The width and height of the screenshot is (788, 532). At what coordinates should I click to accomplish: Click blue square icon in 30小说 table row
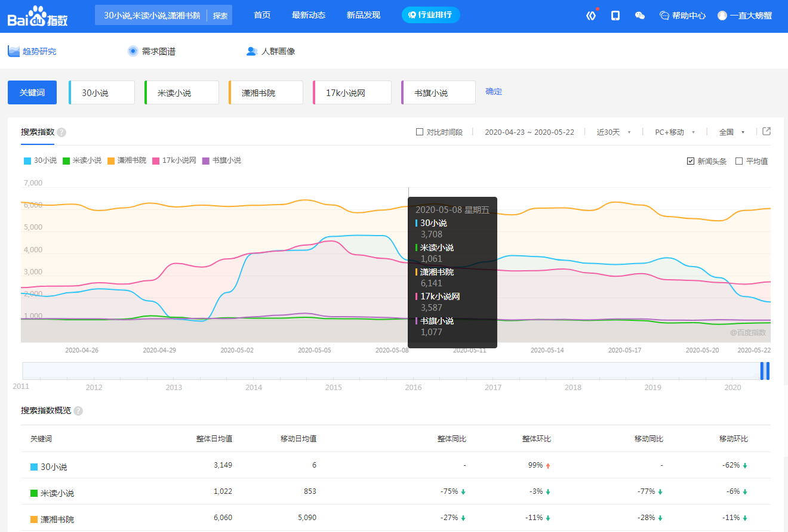click(34, 467)
